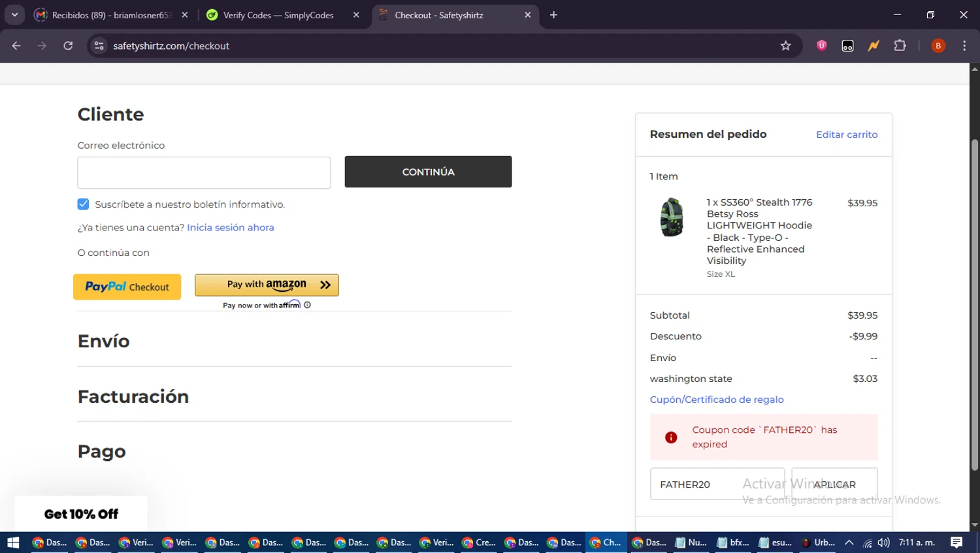980x553 pixels.
Task: Go back to the previous page
Action: 16,46
